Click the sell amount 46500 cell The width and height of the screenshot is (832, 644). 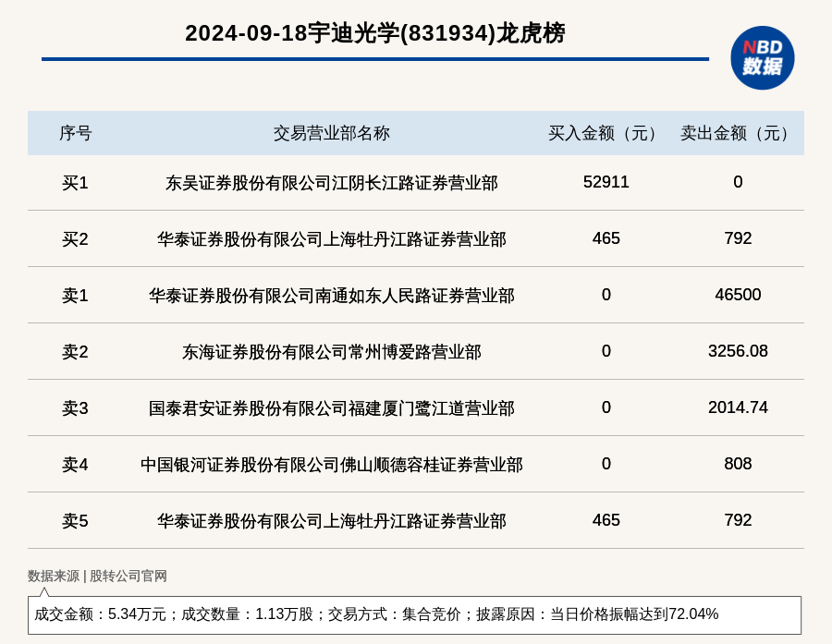pos(738,295)
